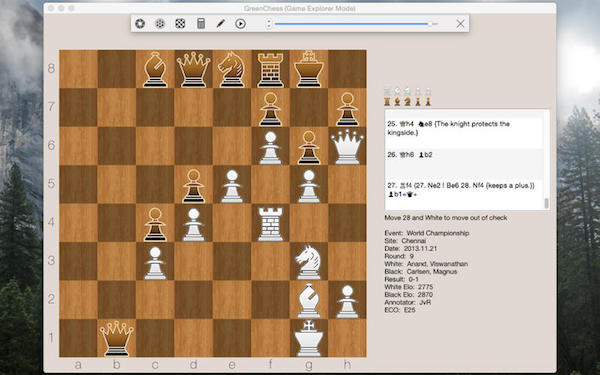The image size is (600, 375).
Task: Jump to black's b1=Q+ promotion move
Action: tap(403, 195)
